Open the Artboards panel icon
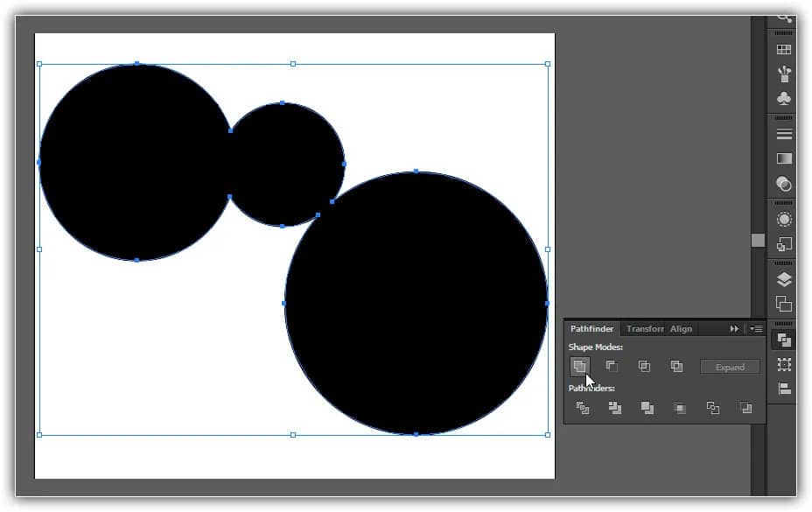This screenshot has height=512, width=812. (784, 304)
